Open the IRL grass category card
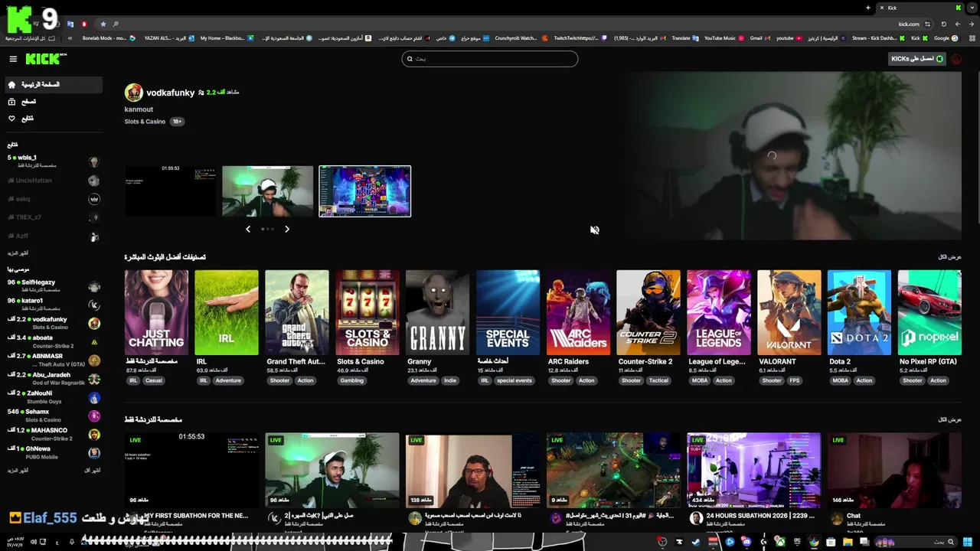 [227, 312]
